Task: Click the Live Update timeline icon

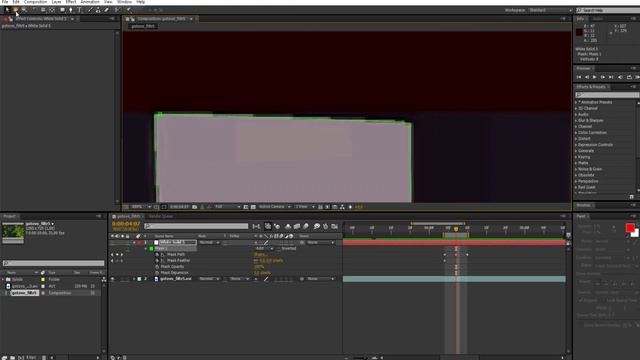Action: point(268,226)
